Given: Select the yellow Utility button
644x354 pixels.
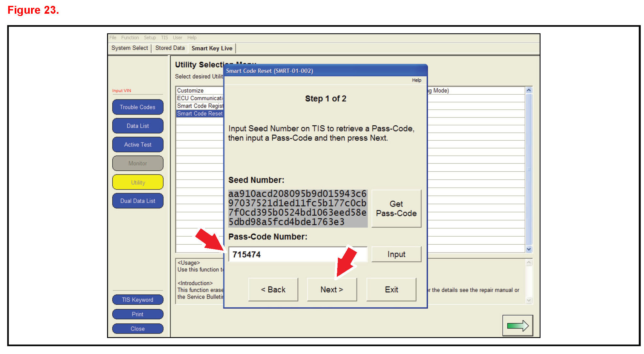Looking at the screenshot, I should 137,182.
